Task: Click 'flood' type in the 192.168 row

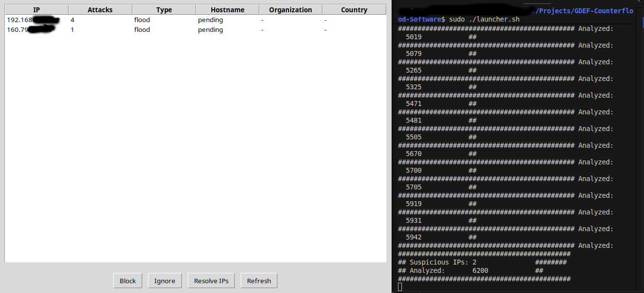Action: [x=142, y=20]
